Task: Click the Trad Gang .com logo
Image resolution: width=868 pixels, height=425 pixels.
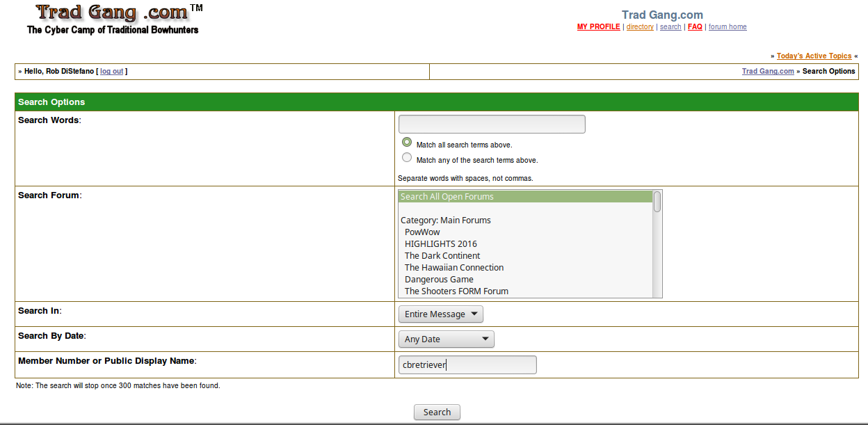Action: coord(114,19)
